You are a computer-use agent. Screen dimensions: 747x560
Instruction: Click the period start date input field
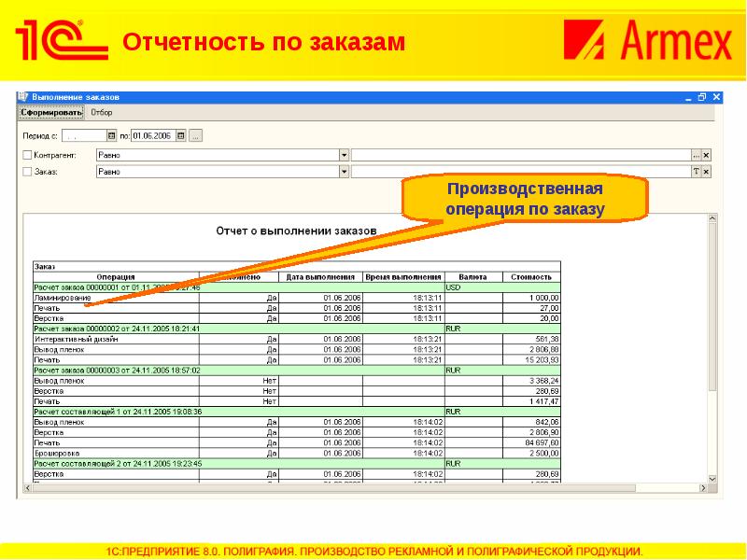tap(82, 135)
